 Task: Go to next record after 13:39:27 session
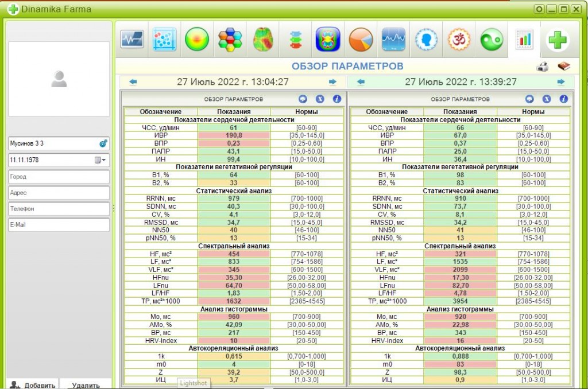click(561, 81)
